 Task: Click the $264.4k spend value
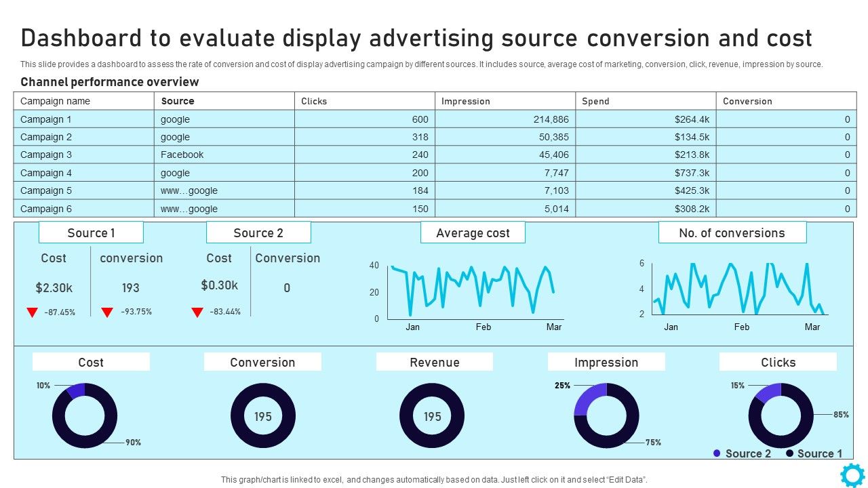692,119
